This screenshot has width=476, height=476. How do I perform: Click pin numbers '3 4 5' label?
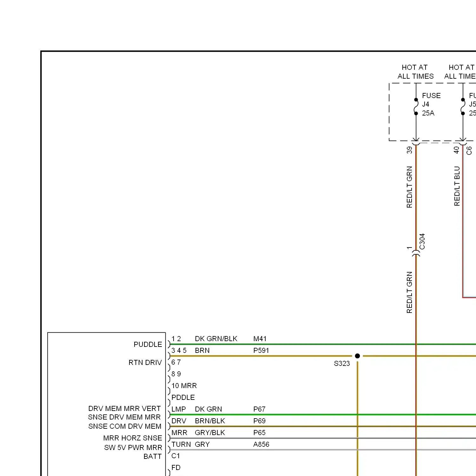(179, 351)
